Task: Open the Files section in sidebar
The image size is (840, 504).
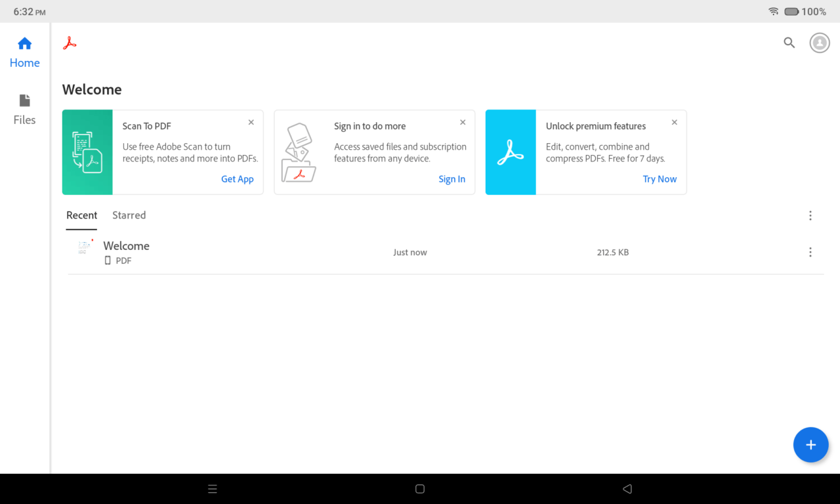Action: click(x=24, y=108)
